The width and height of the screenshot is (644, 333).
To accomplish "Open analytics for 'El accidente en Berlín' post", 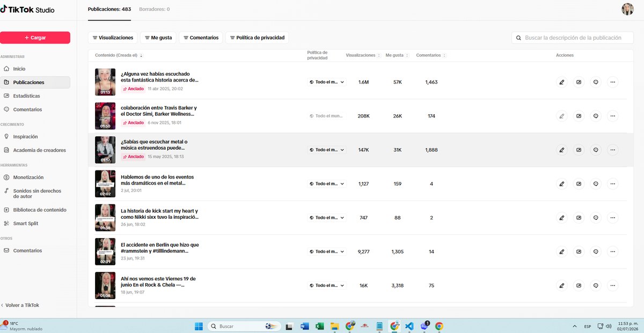I will pos(579,251).
